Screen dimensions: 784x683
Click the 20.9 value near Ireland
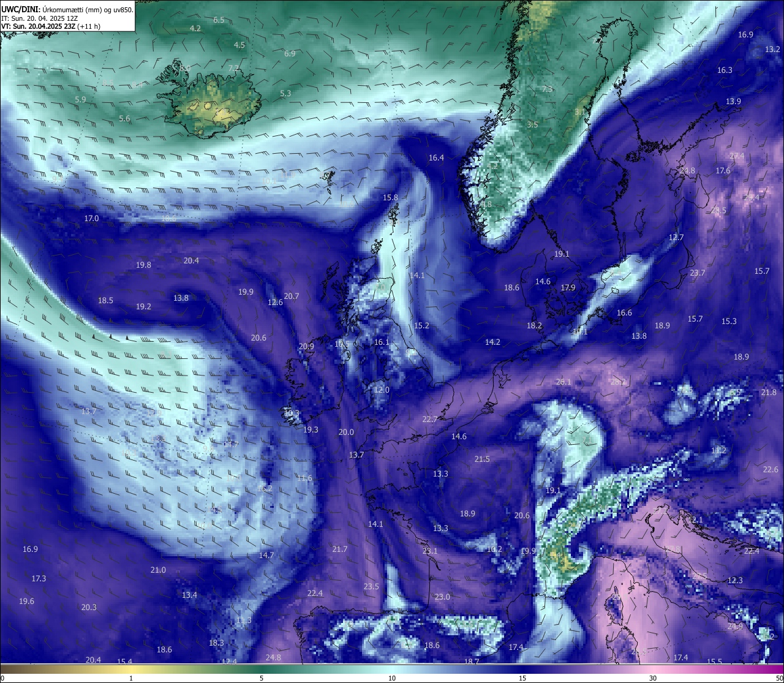pyautogui.click(x=306, y=346)
